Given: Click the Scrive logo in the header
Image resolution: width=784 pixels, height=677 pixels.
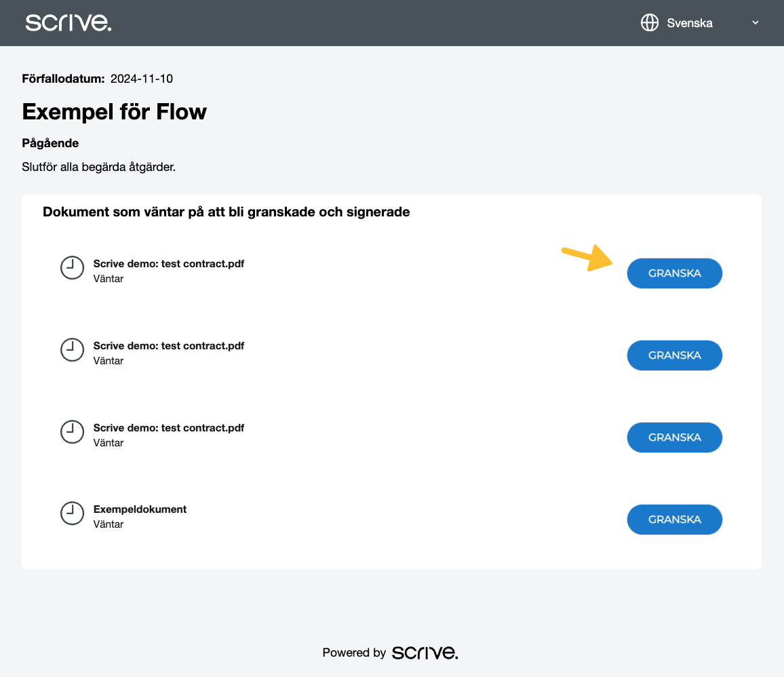Looking at the screenshot, I should click(x=68, y=23).
